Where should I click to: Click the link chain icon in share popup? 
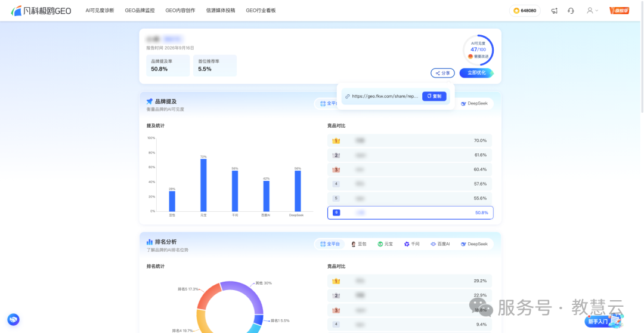348,96
